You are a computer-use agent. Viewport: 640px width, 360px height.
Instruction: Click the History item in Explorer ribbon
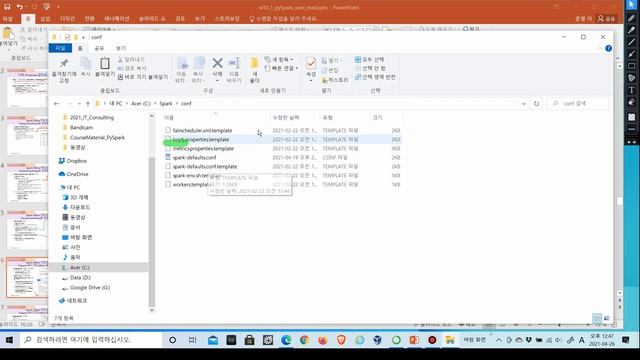point(335,80)
